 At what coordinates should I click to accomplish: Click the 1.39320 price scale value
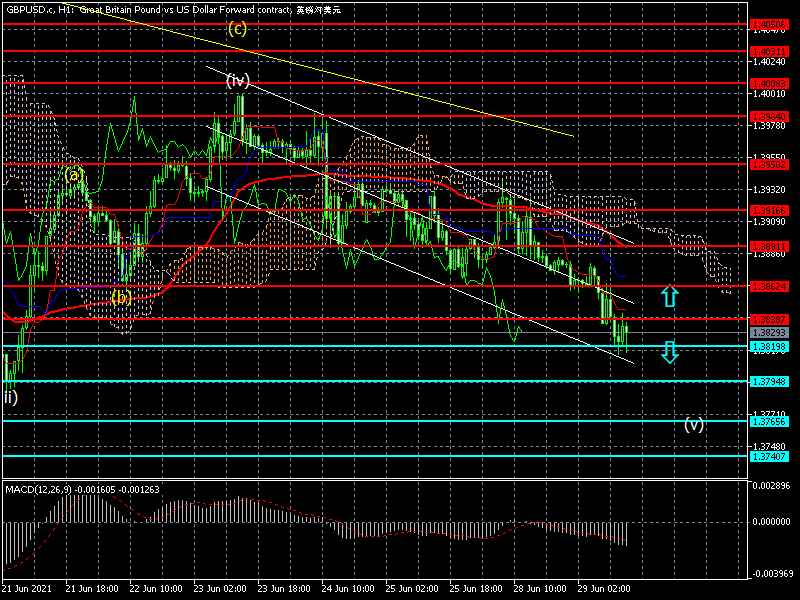(x=769, y=190)
